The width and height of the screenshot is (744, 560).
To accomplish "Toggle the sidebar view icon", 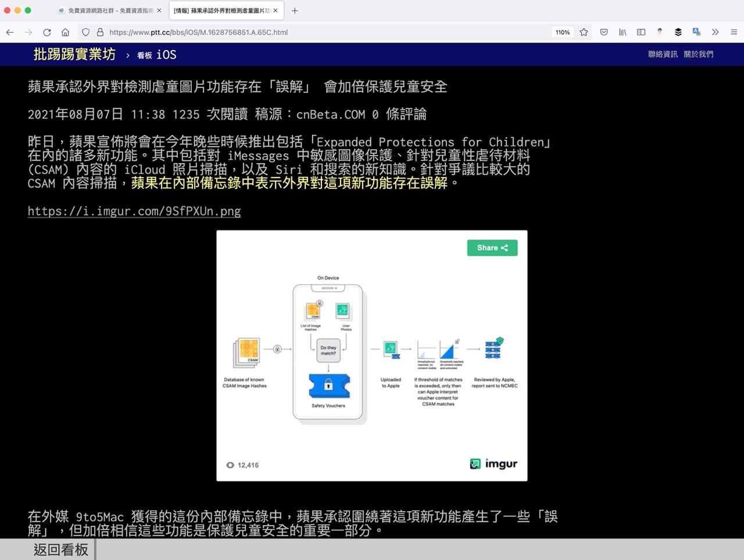I will pyautogui.click(x=641, y=33).
